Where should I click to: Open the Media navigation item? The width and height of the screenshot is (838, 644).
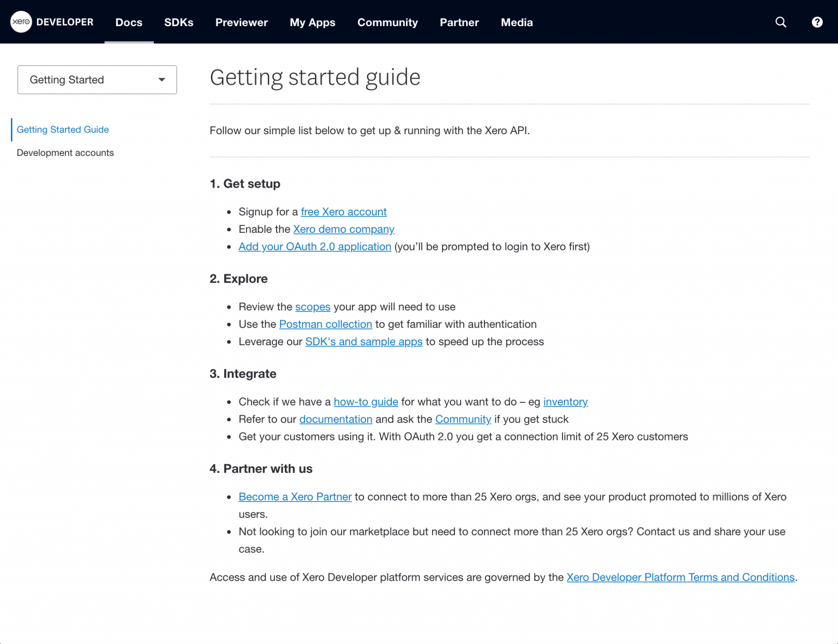(516, 22)
